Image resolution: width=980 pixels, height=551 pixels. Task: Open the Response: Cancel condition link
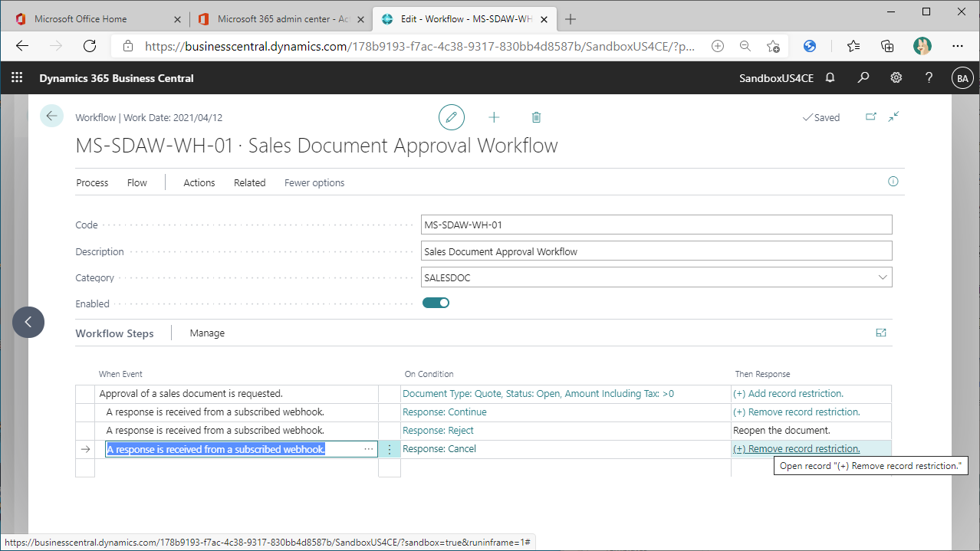coord(439,448)
